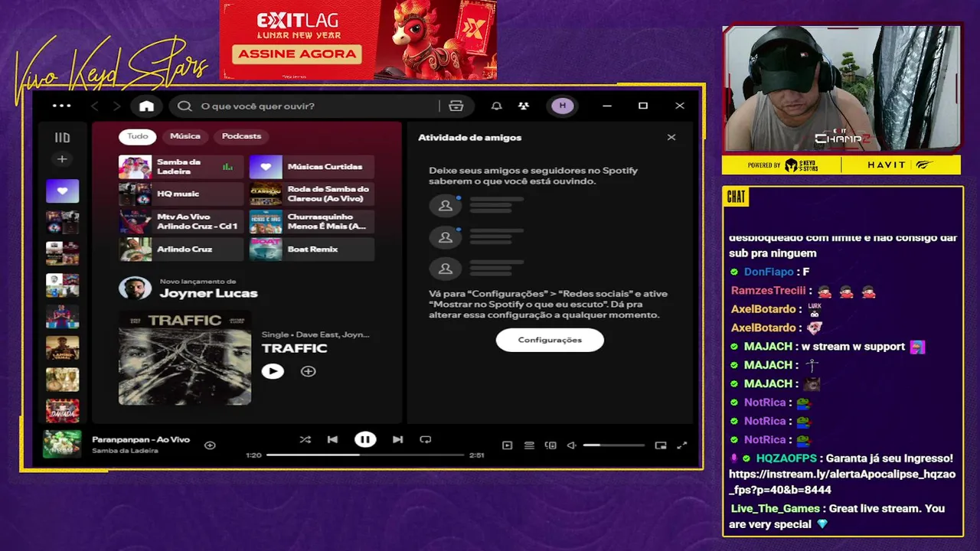This screenshot has height=551, width=980.
Task: Close the Atividade de amigos panel
Action: pos(671,138)
